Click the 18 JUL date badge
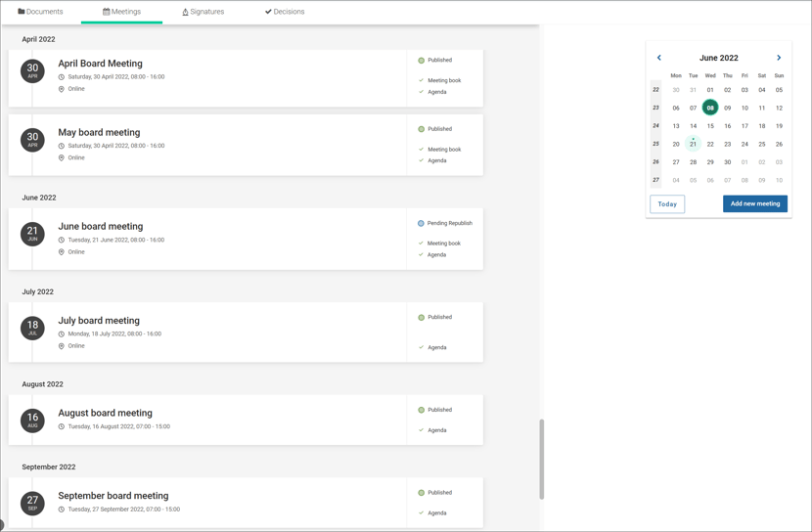 [32, 329]
